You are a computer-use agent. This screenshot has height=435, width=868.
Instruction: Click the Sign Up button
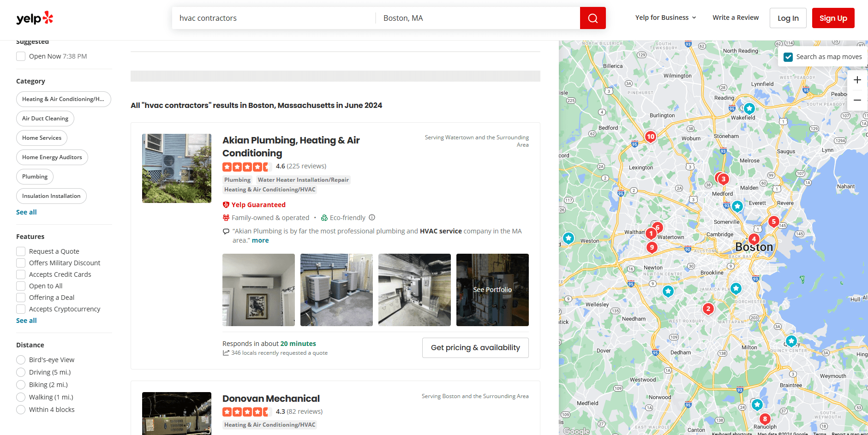833,18
